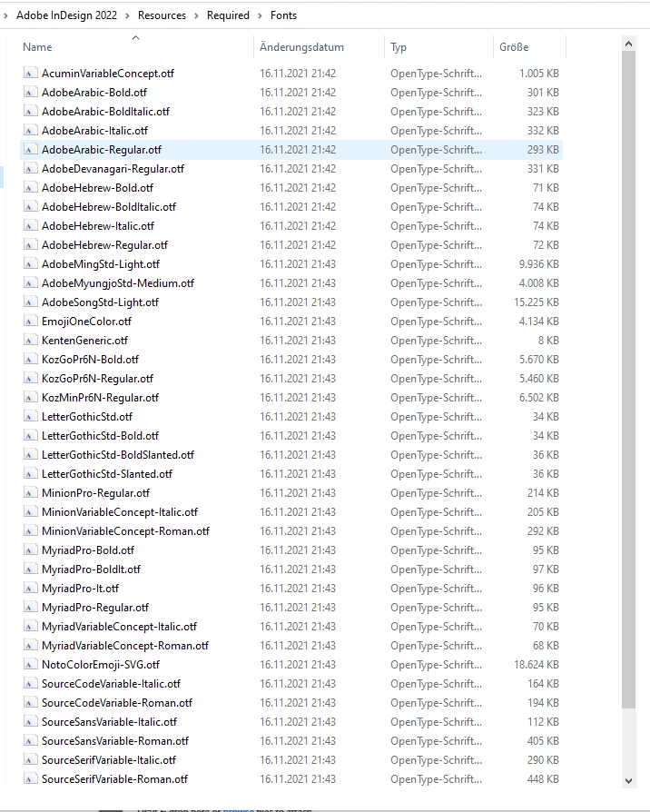Click the EmojiOneColor.otf file icon
The width and height of the screenshot is (650, 812).
pos(30,322)
